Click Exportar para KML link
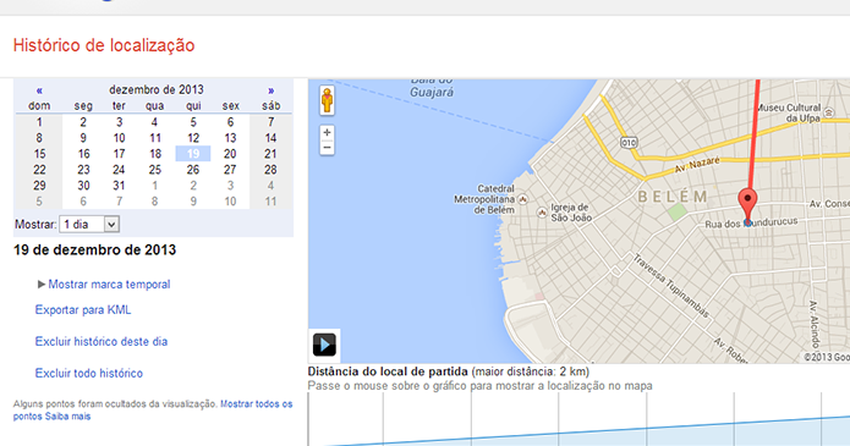850x446 pixels. (83, 310)
